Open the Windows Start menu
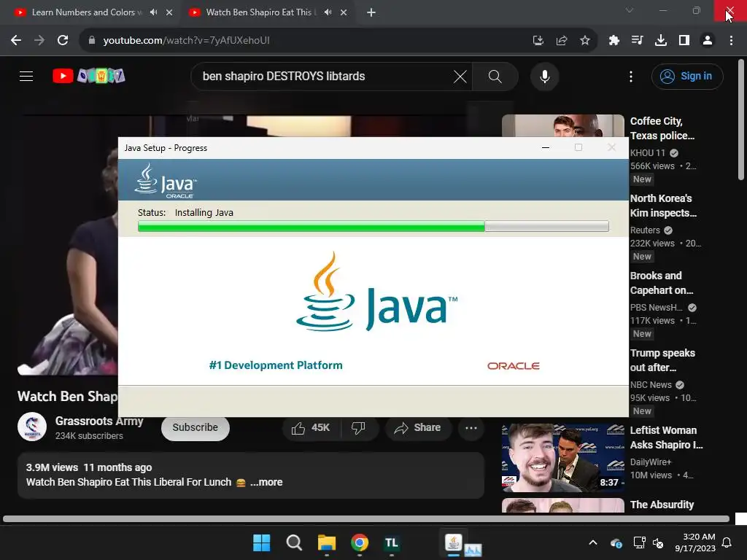The height and width of the screenshot is (560, 747). tap(262, 542)
